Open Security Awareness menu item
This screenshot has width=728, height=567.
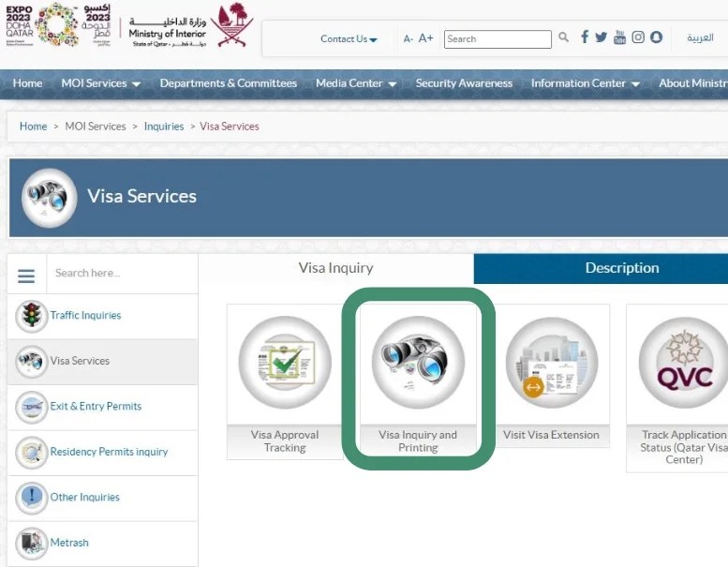[x=464, y=83]
